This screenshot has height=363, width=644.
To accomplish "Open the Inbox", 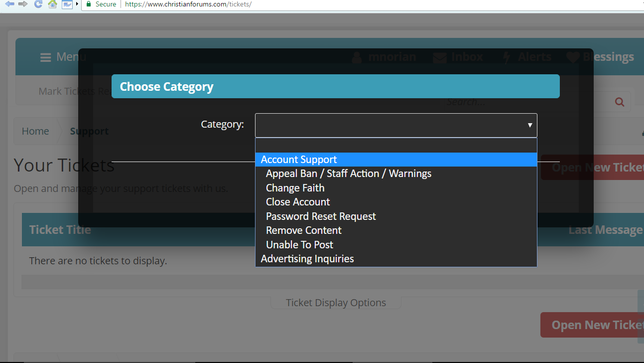I will click(x=458, y=57).
